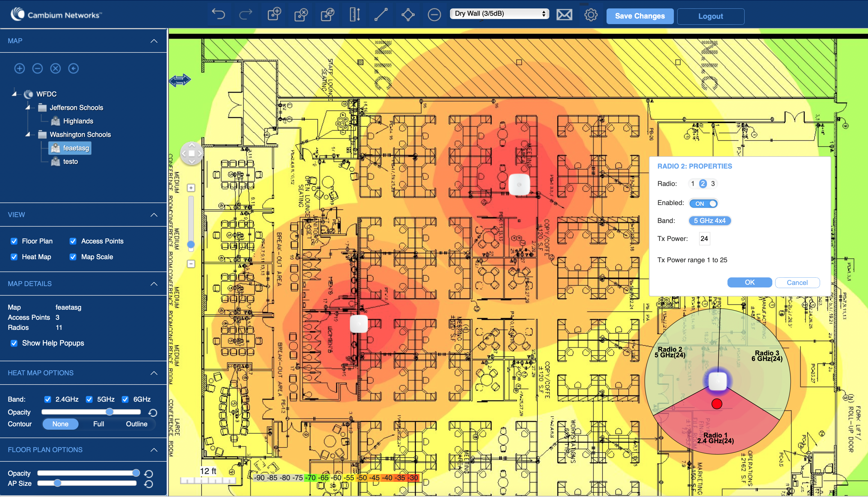The image size is (868, 497).
Task: Click the X circle icon under MAP
Action: 55,69
